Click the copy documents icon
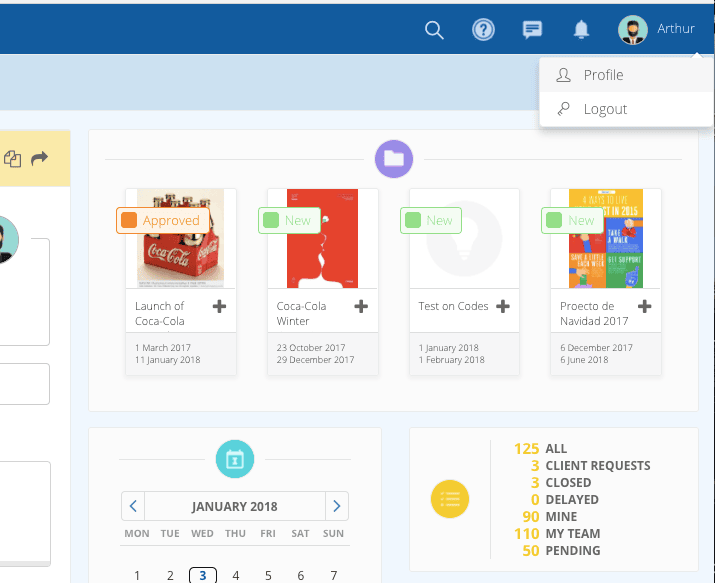715x583 pixels. pyautogui.click(x=13, y=158)
